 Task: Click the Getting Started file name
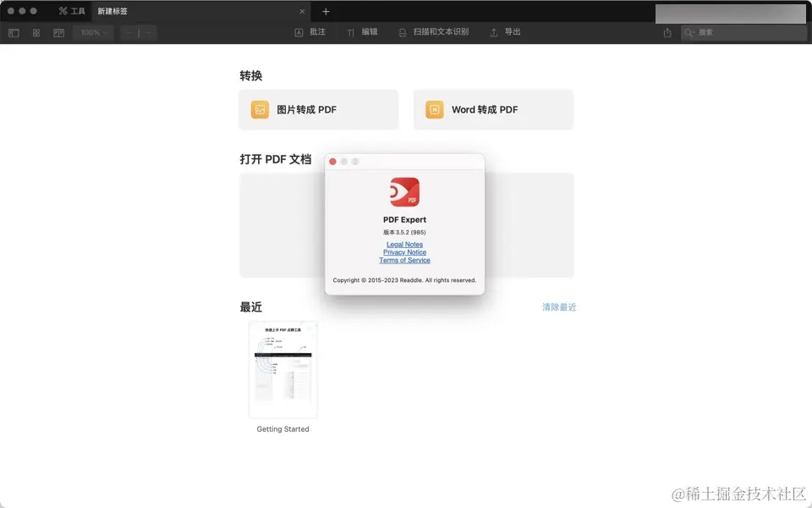(283, 429)
